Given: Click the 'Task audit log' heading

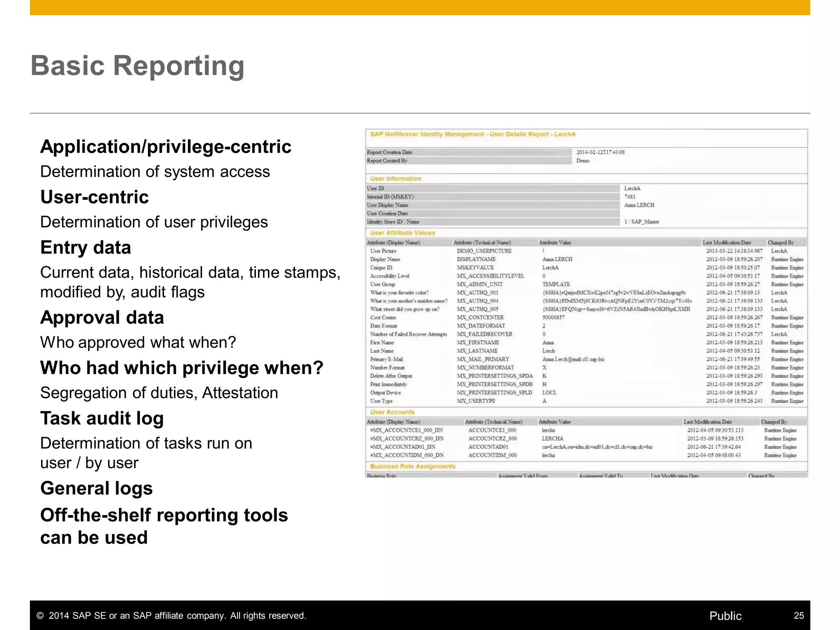Looking at the screenshot, I should tap(102, 418).
